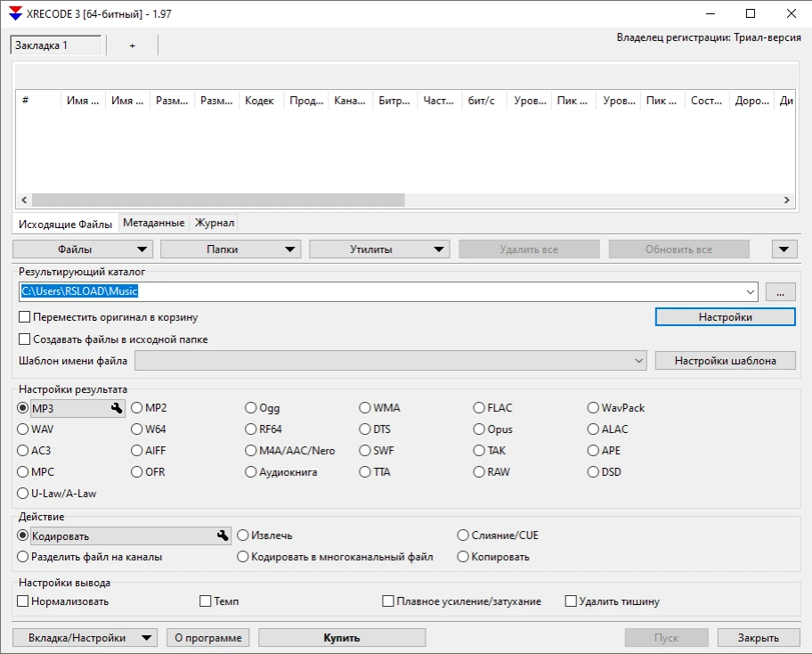Open the Утилиты dropdown menu

379,249
